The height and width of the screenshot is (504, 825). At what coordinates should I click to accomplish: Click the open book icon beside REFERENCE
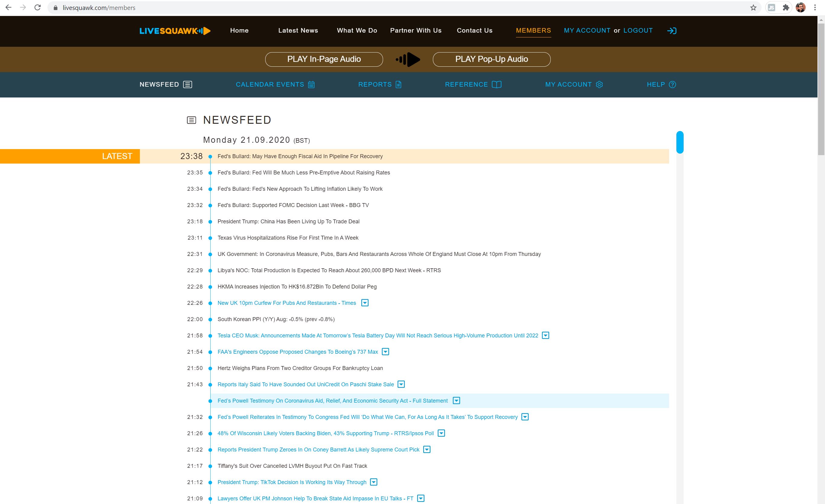point(497,85)
